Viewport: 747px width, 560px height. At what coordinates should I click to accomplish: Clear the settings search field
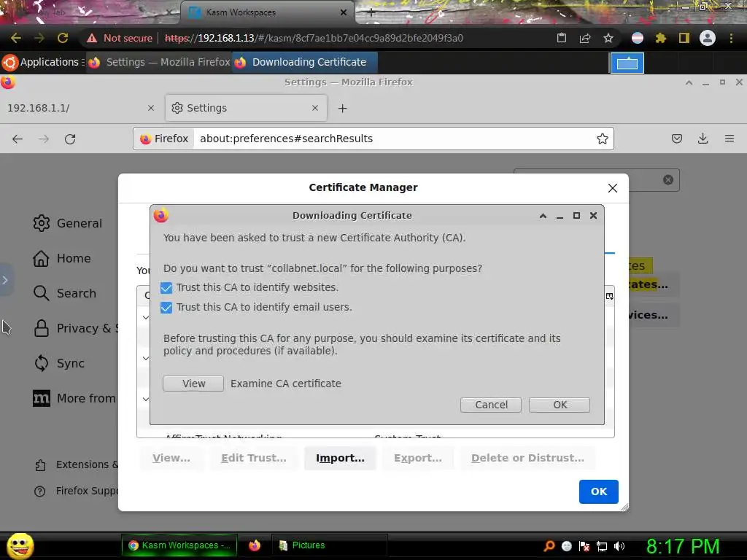(x=668, y=179)
